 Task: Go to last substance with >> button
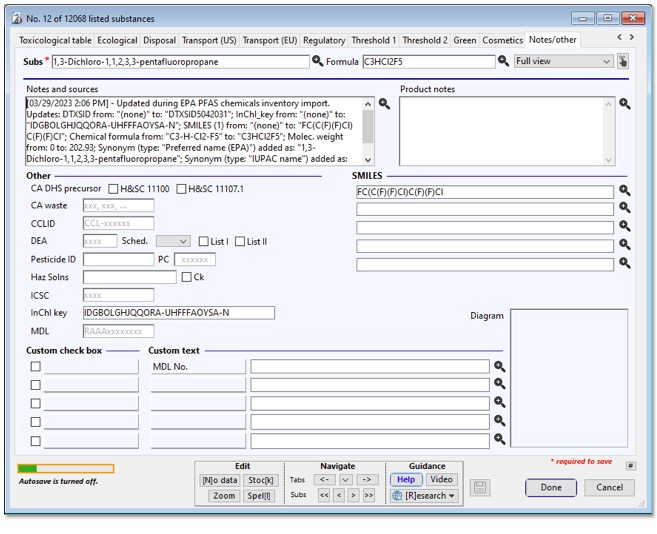pos(369,495)
